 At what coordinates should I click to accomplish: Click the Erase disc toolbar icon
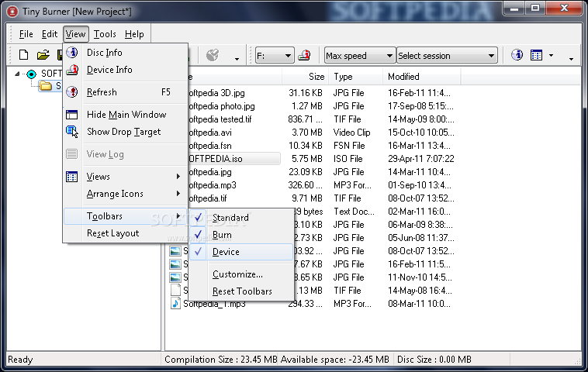(213, 56)
